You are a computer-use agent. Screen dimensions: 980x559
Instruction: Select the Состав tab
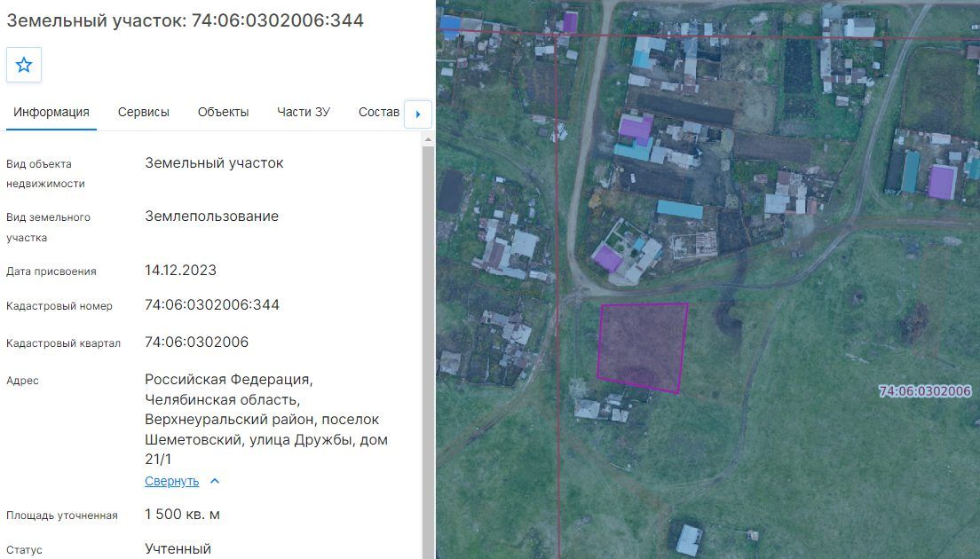(379, 113)
